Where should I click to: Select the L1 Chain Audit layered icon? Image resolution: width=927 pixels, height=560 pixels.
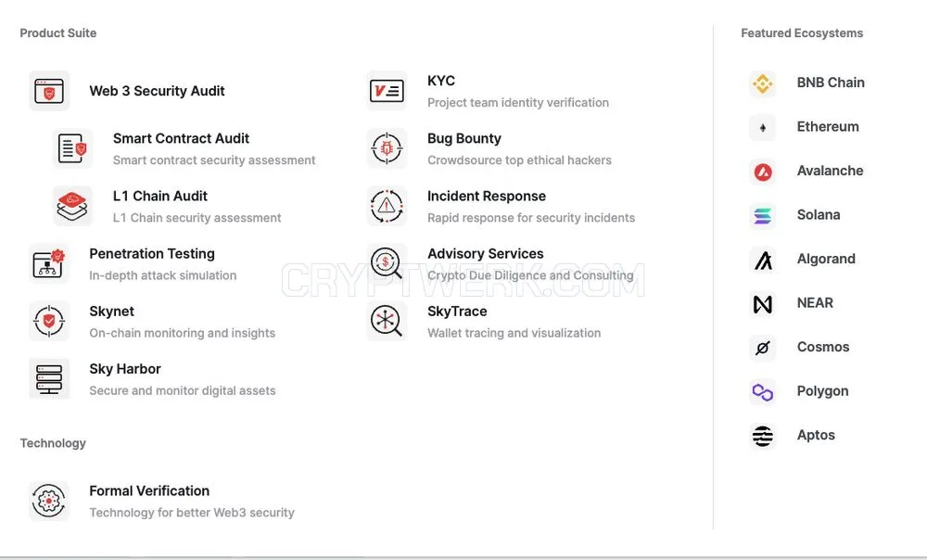pos(72,206)
